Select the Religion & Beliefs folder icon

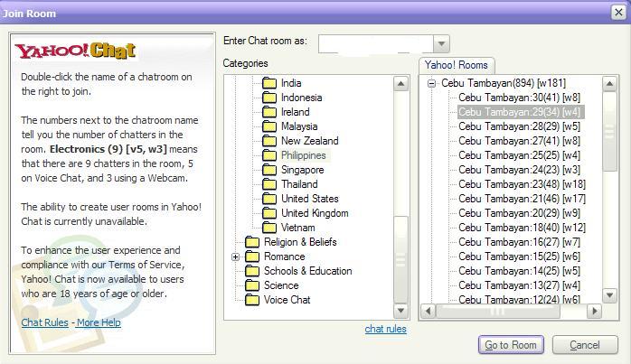[x=251, y=242]
